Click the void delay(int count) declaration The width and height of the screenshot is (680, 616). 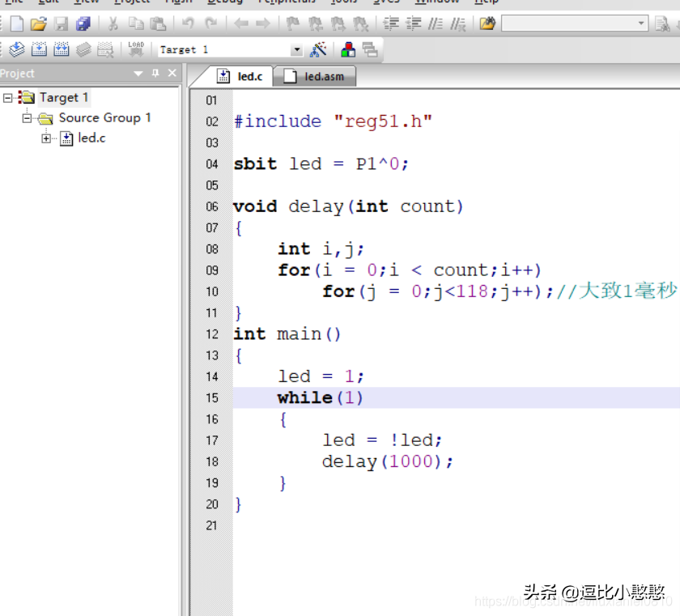(348, 206)
